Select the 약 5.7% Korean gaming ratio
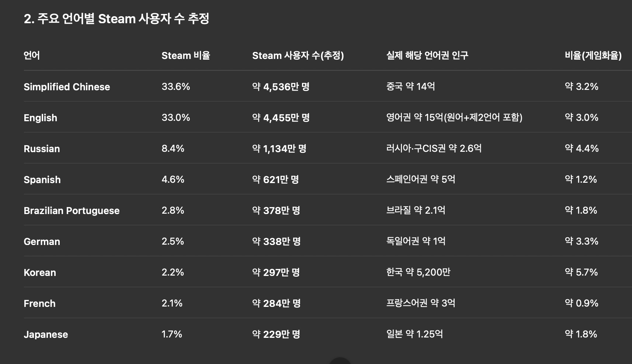Viewport: 632px width, 364px height. coord(581,272)
